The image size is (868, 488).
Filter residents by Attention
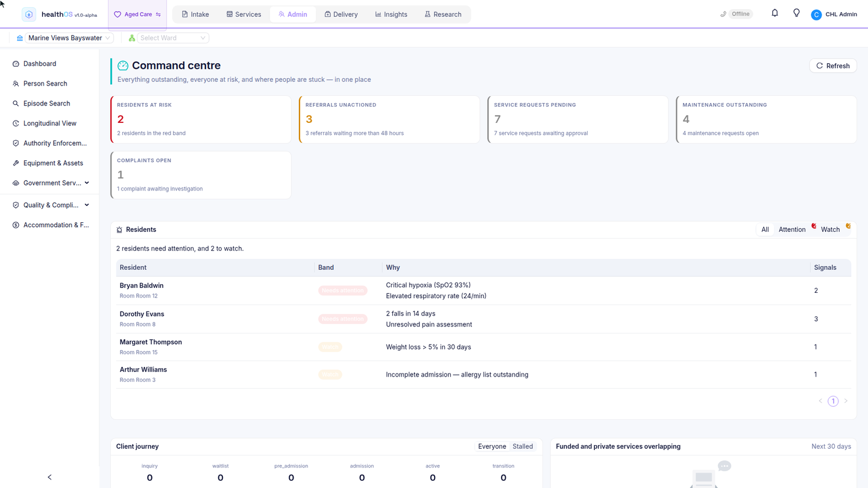tap(792, 230)
